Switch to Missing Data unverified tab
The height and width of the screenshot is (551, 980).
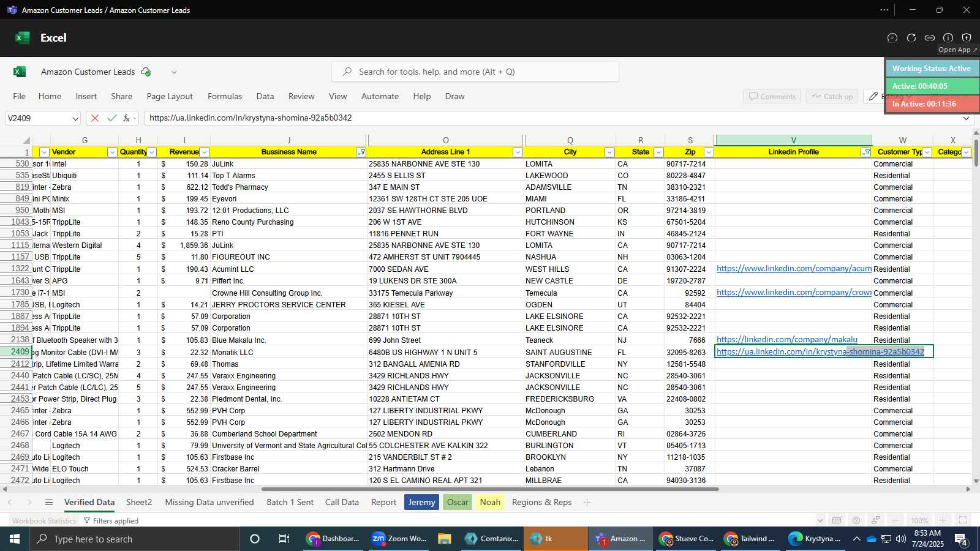pos(209,503)
